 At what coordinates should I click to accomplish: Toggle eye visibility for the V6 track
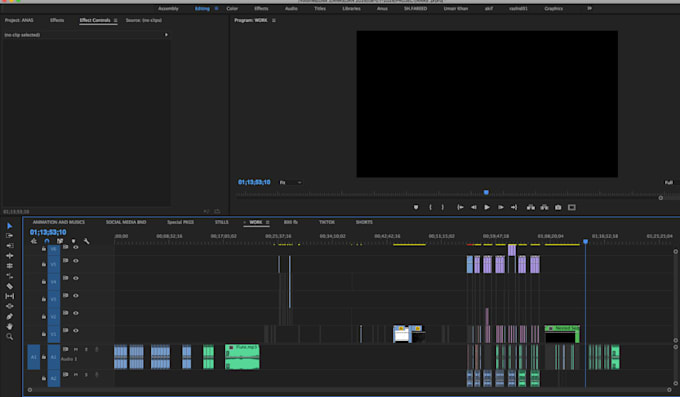pyautogui.click(x=76, y=247)
